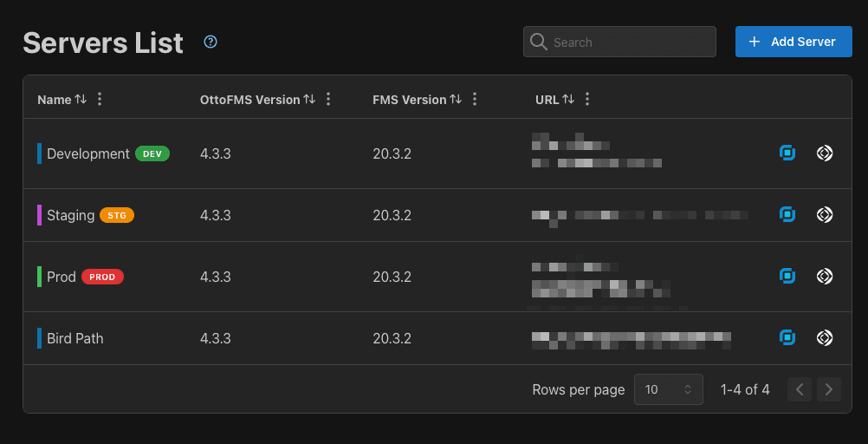Click blue Otto icon in Bird Path row
This screenshot has height=444, width=868.
[x=787, y=338]
